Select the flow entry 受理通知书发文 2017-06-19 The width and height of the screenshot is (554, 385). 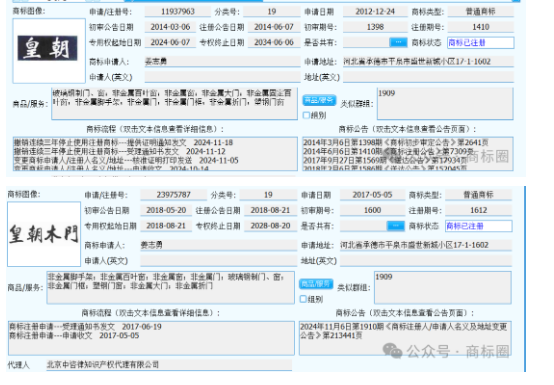click(86, 327)
